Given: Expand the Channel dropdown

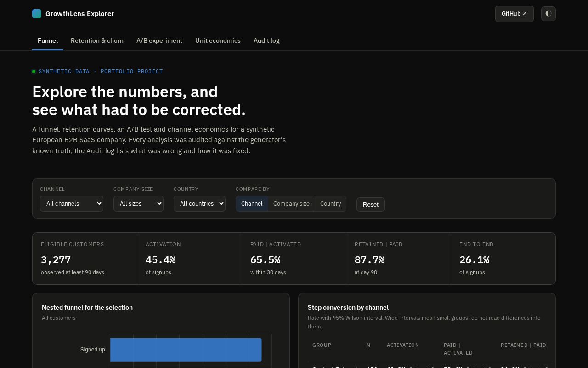Looking at the screenshot, I should (x=72, y=204).
